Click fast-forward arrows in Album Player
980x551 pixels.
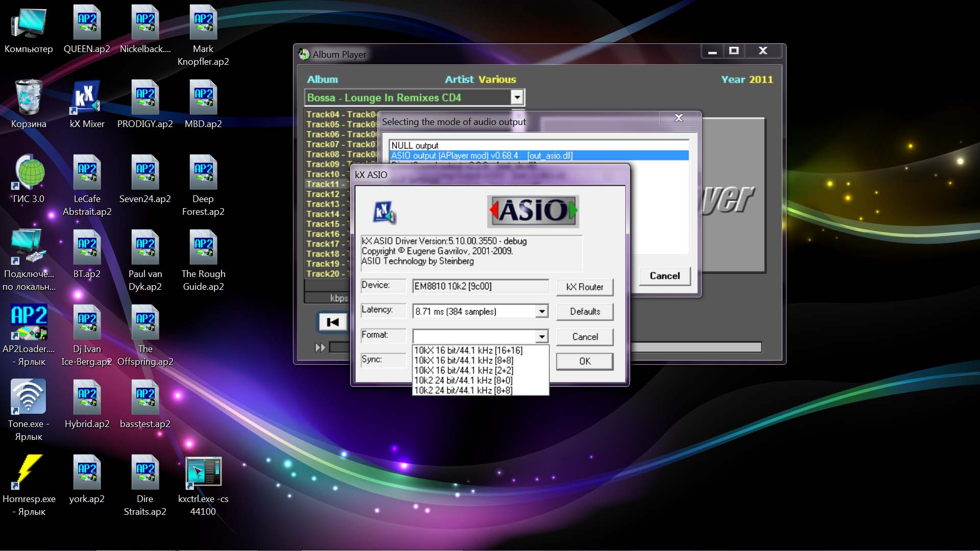[x=320, y=347]
